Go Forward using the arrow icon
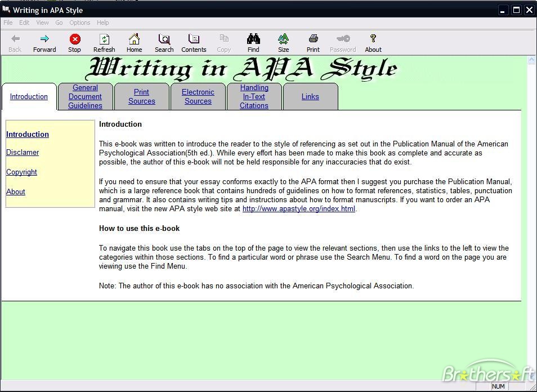537x392 pixels. pyautogui.click(x=44, y=39)
